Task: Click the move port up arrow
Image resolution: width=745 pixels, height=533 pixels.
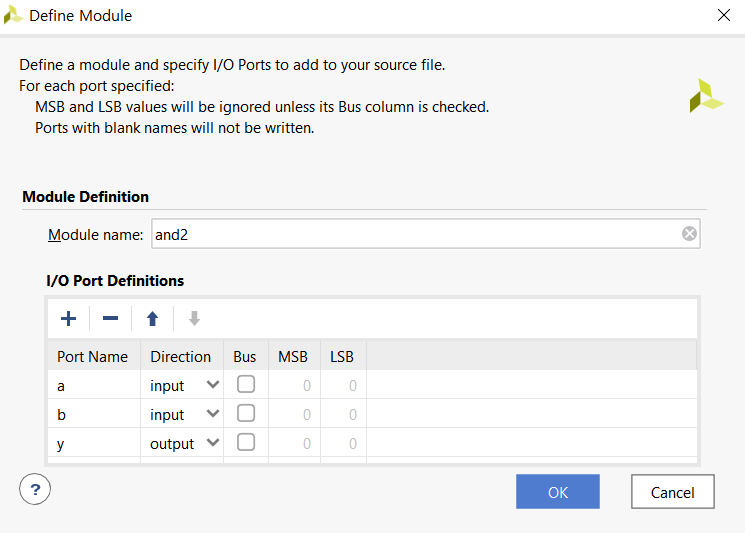Action: coord(152,319)
